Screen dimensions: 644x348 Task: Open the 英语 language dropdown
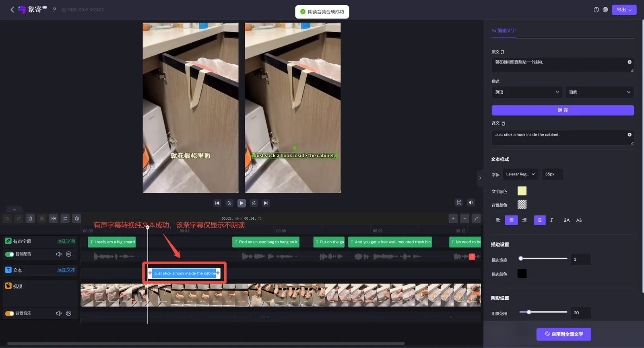pos(527,92)
